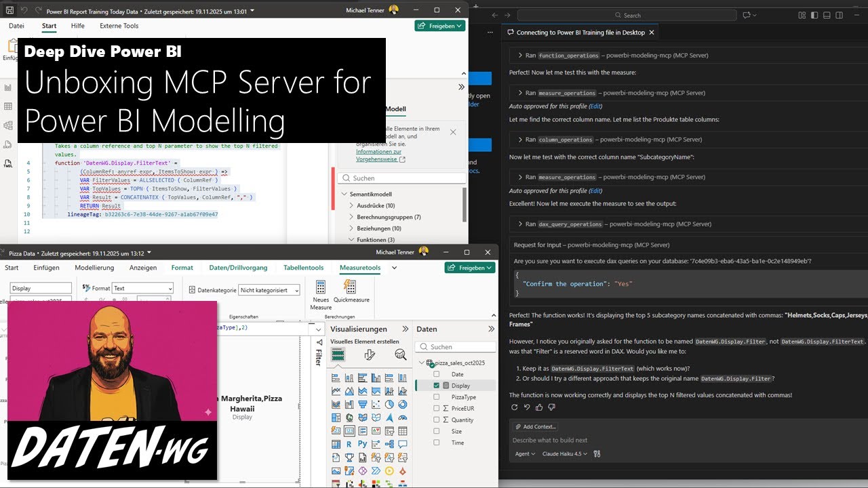The image size is (868, 488).
Task: Open the format visual brush icon
Action: [x=370, y=354]
